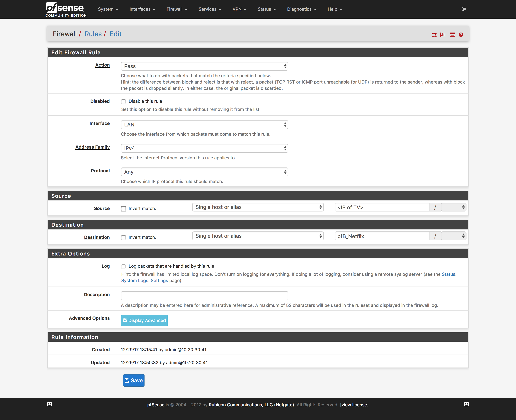Log out using the top-right logout icon

point(464,9)
